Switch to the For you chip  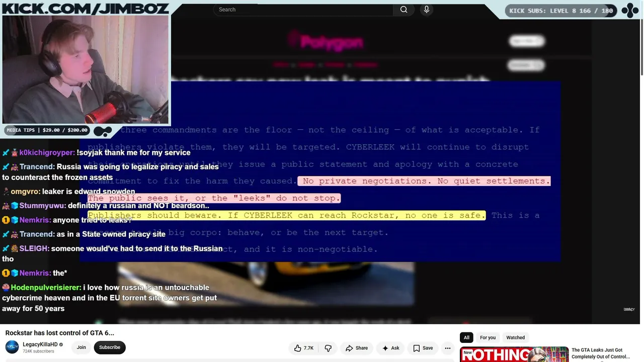click(488, 337)
